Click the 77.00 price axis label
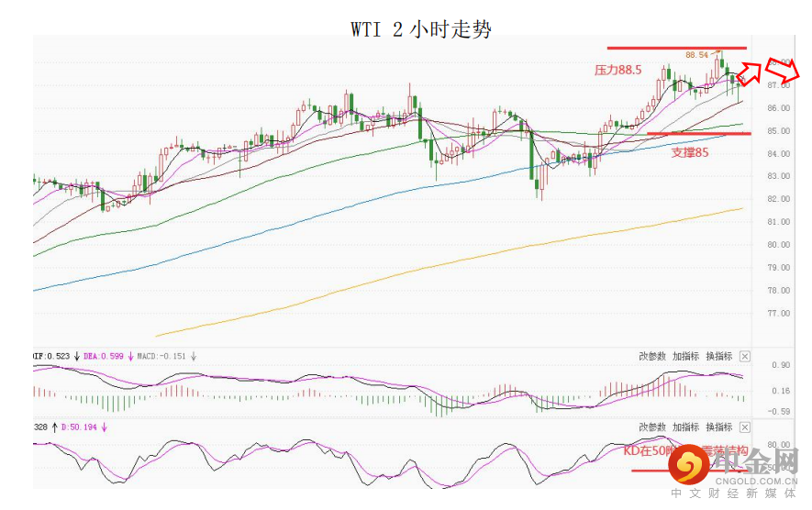Viewport: 812px width, 510px height. pos(778,314)
